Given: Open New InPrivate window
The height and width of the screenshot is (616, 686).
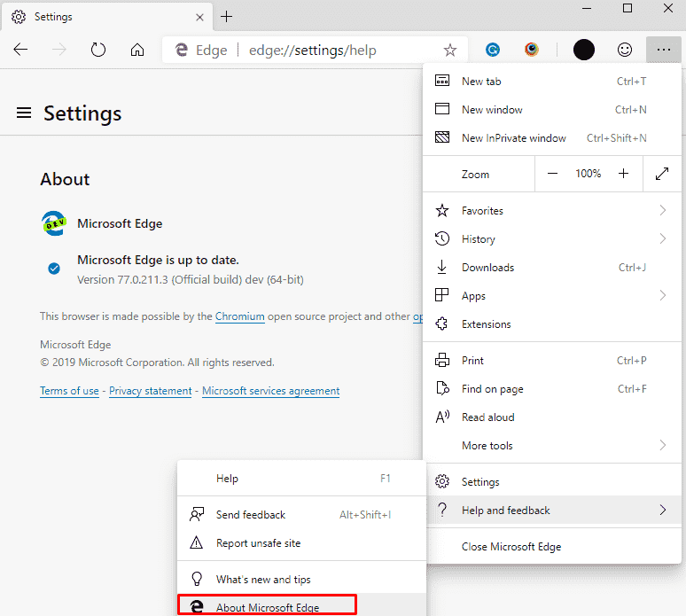Looking at the screenshot, I should click(x=552, y=138).
